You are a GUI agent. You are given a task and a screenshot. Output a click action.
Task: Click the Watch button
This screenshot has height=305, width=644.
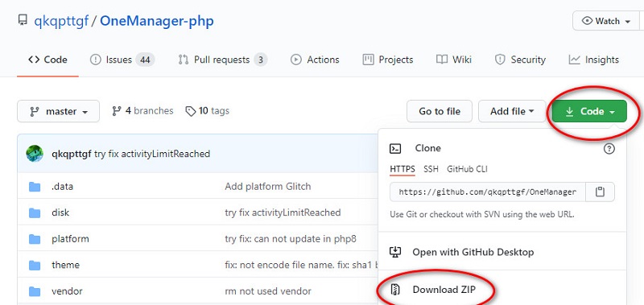(606, 21)
